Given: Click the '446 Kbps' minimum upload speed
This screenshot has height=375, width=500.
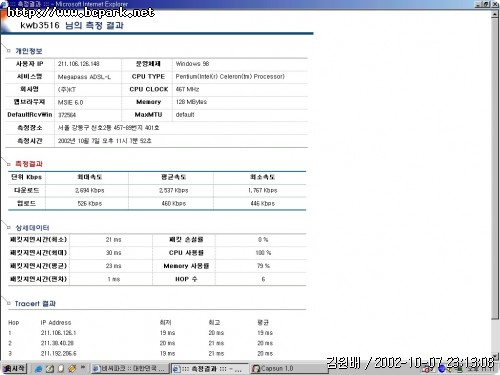Looking at the screenshot, I should coord(263,203).
